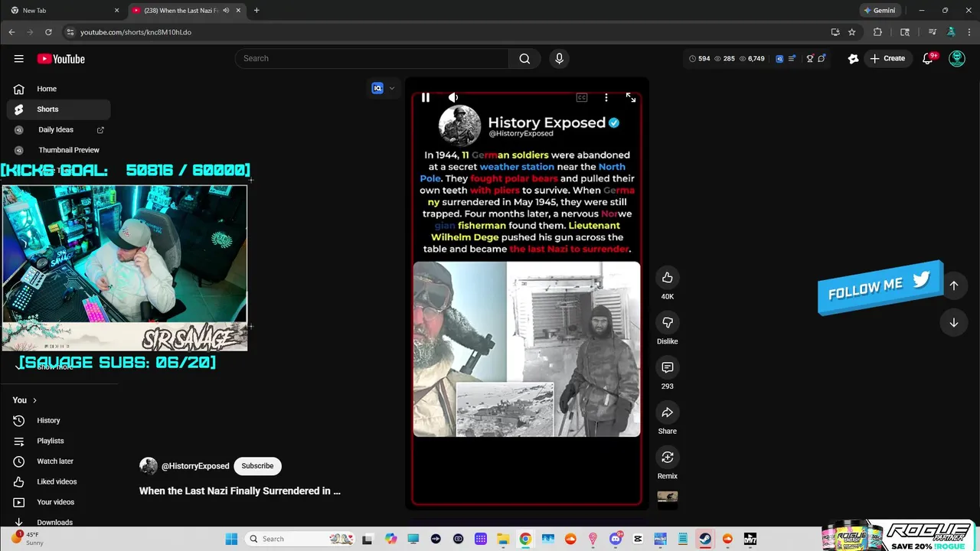Open the Gemini button in Chrome
The image size is (980, 551).
[879, 11]
